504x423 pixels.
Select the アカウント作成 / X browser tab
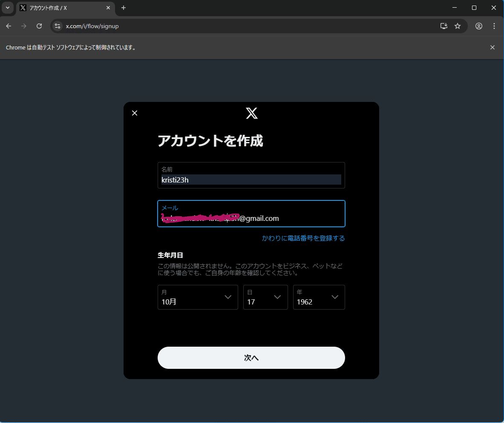coord(64,8)
